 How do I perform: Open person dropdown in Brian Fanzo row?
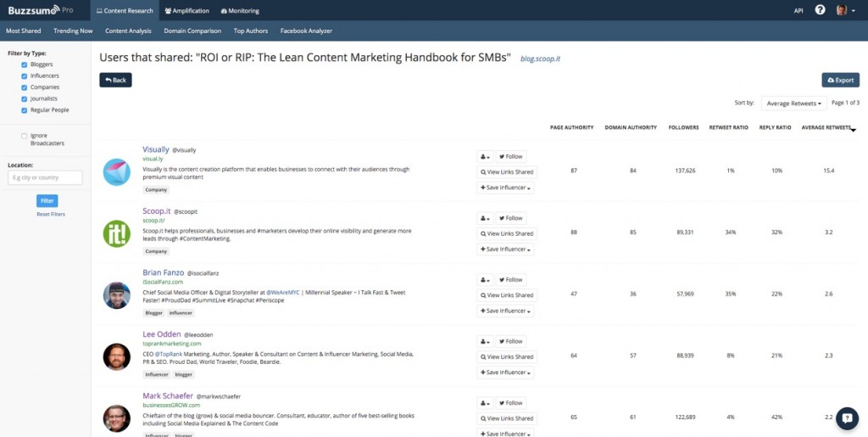click(485, 280)
